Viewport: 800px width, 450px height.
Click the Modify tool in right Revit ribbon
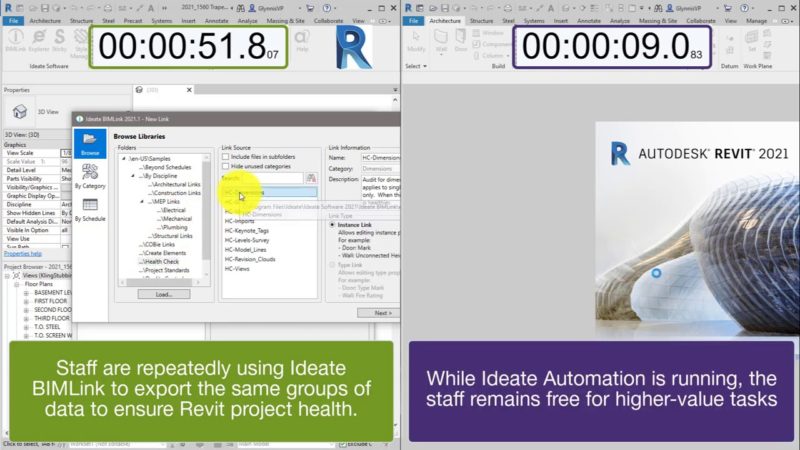coord(416,41)
